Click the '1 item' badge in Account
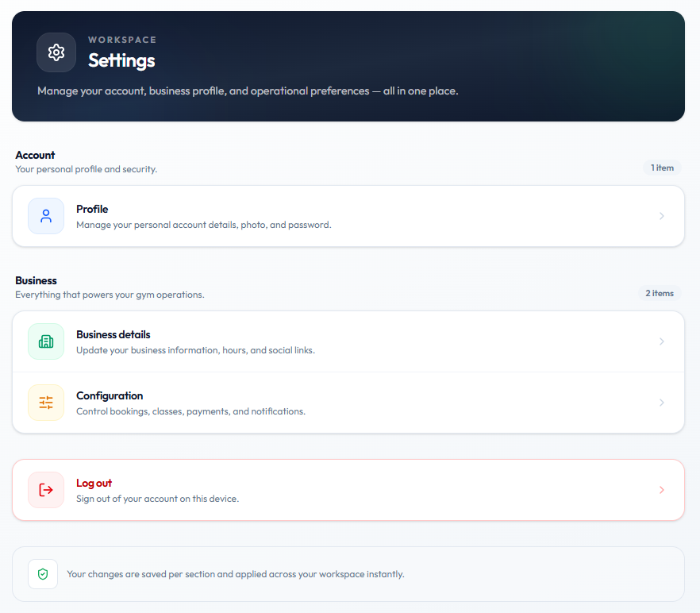 coord(662,168)
